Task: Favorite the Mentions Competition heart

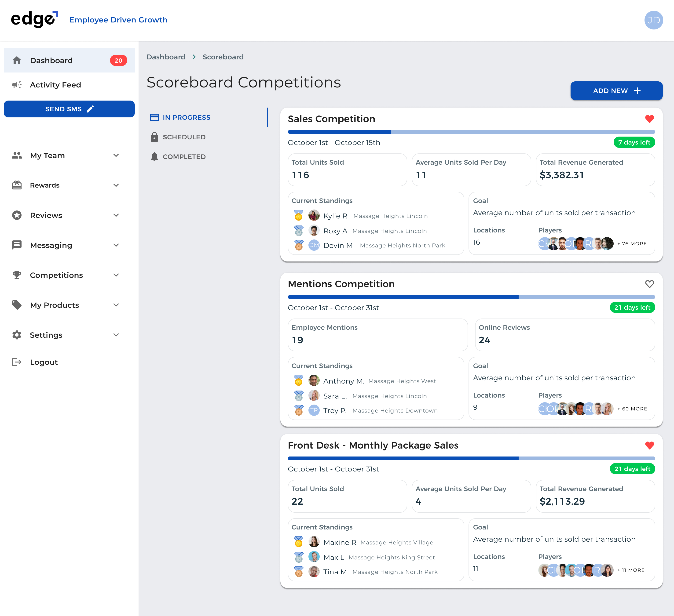Action: pos(649,284)
